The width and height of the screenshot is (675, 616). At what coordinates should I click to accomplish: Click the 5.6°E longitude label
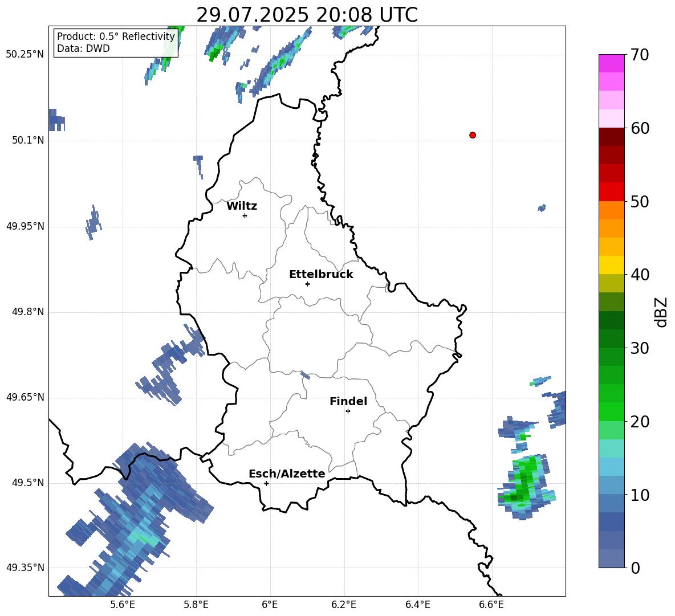coord(123,605)
